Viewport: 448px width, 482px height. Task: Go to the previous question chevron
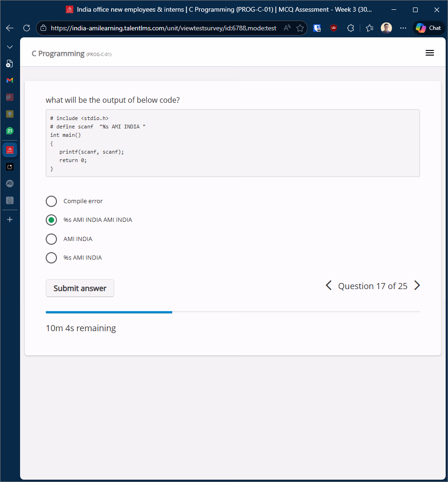coord(329,286)
